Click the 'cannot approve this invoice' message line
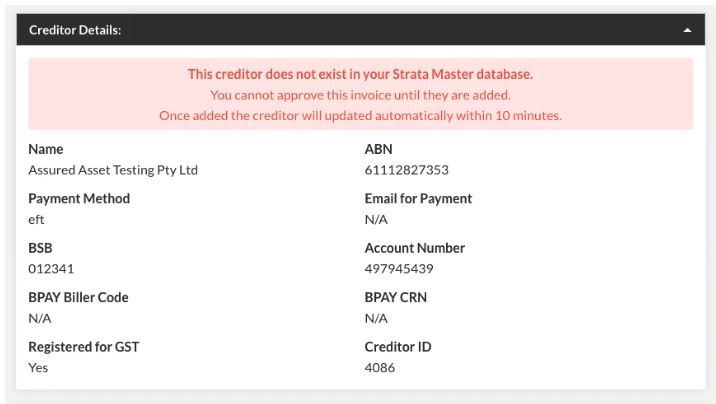 pyautogui.click(x=360, y=95)
